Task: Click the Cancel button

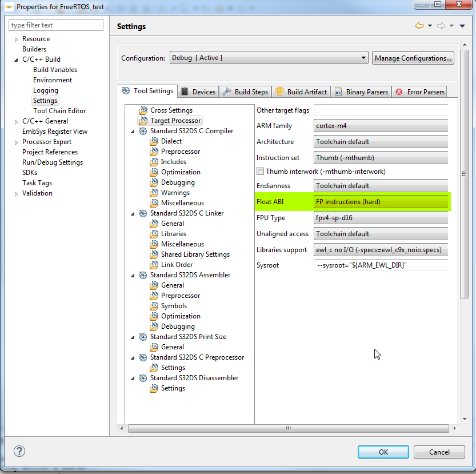Action: coord(439,452)
